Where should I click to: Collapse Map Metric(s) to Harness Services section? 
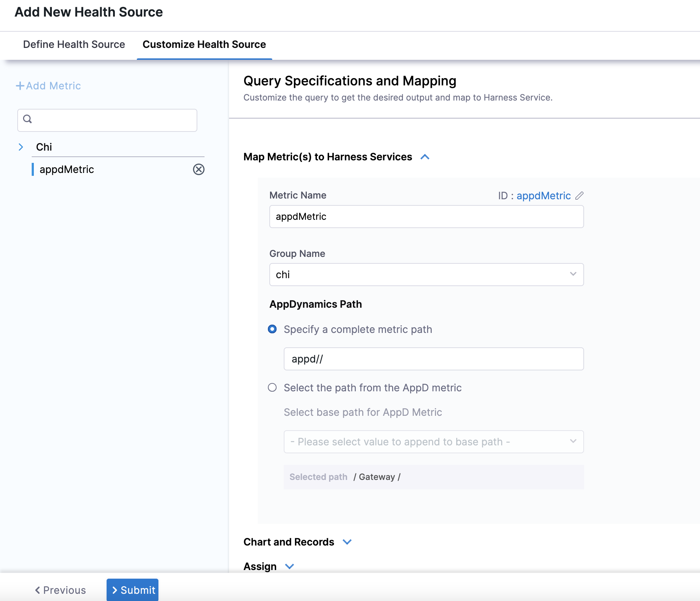click(x=425, y=157)
